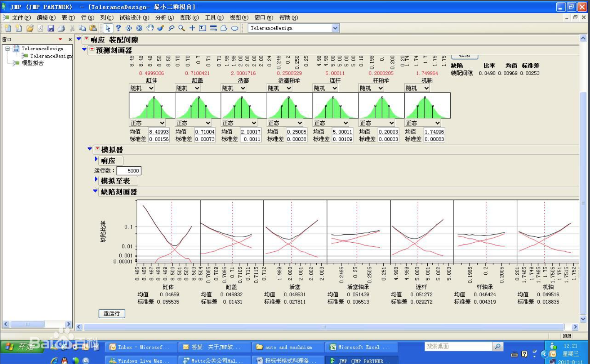Open the 分析(A) menu
This screenshot has height=364, width=590.
164,17
